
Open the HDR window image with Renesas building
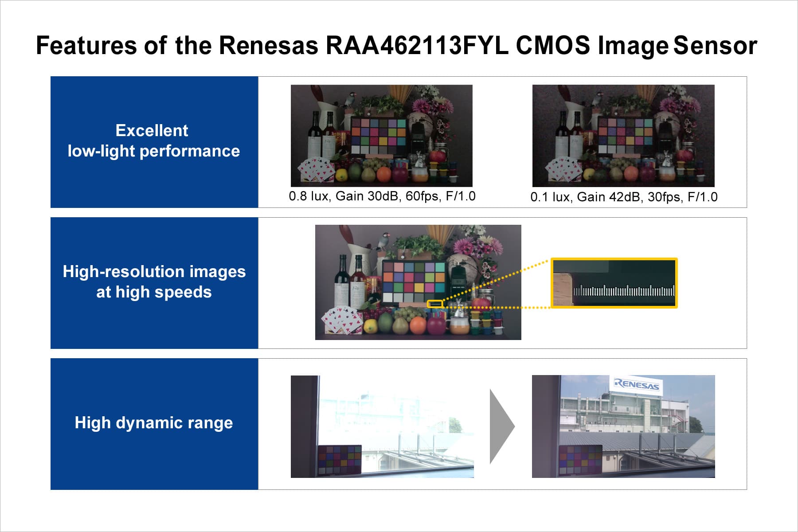pyautogui.click(x=623, y=426)
